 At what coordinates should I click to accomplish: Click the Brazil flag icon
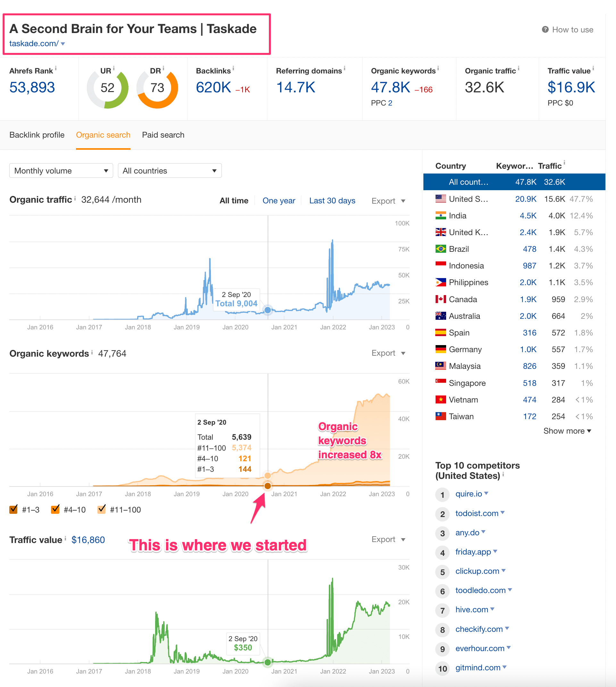[440, 249]
